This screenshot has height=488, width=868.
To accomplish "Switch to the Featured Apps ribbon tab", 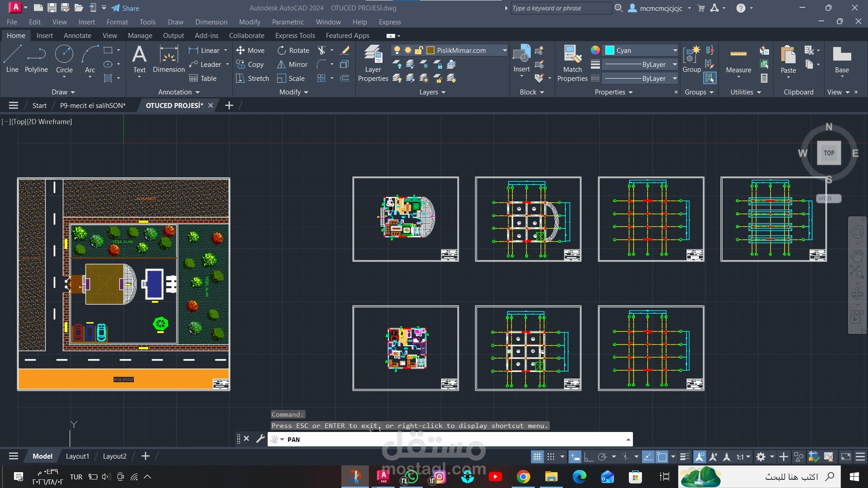I will tap(347, 35).
